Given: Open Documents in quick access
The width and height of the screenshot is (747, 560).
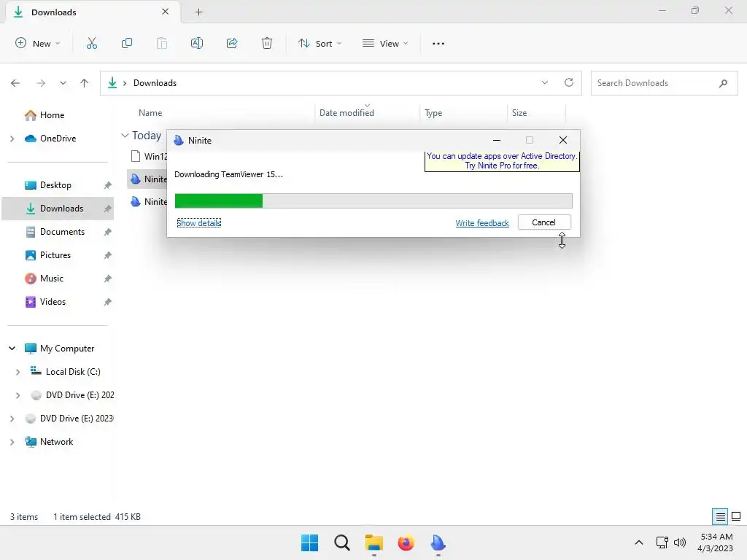Looking at the screenshot, I should [x=62, y=232].
